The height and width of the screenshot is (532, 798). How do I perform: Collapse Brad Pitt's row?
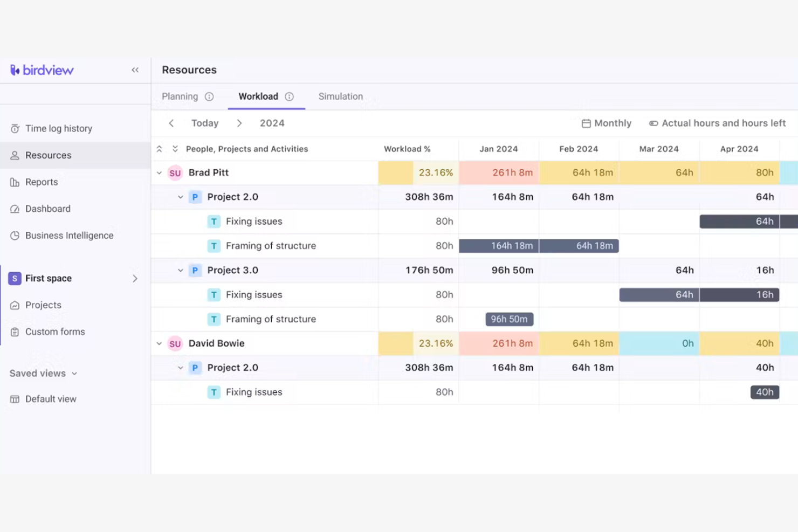coord(159,172)
